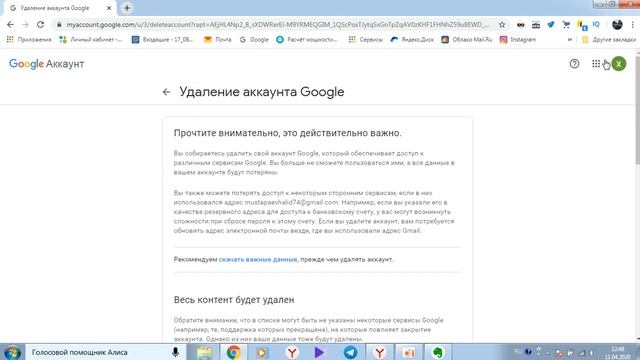Switch to Chrome on the taskbar
This screenshot has width=640, height=360.
pyautogui.click(x=233, y=353)
